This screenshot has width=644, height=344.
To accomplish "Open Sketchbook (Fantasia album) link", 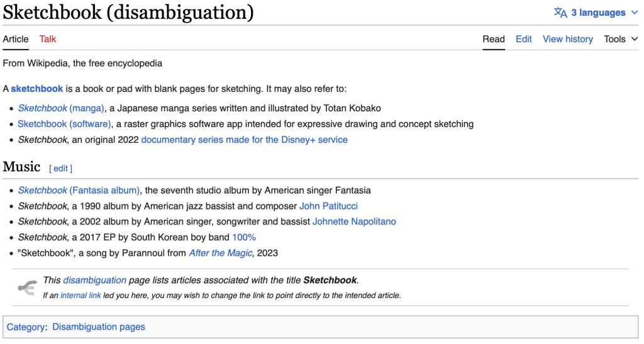I will click(79, 191).
